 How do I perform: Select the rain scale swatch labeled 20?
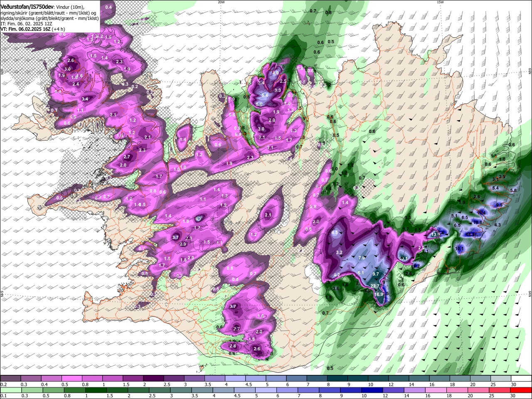pos(478,390)
